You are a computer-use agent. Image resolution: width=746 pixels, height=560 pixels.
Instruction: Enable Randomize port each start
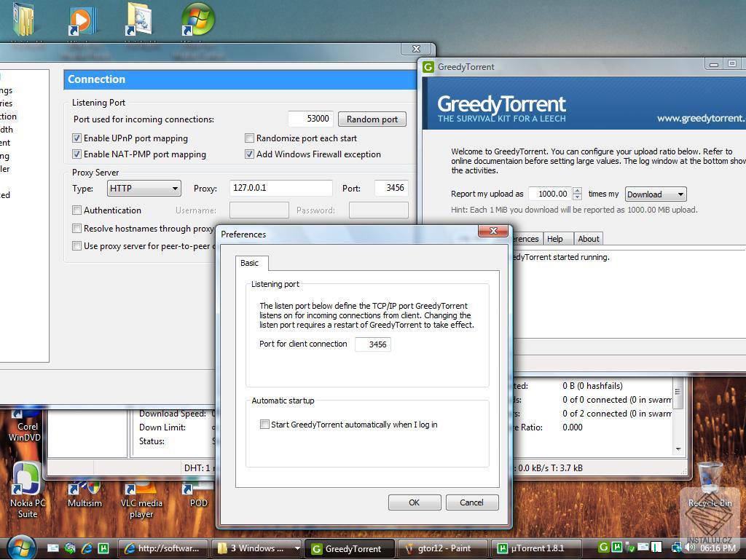249,138
